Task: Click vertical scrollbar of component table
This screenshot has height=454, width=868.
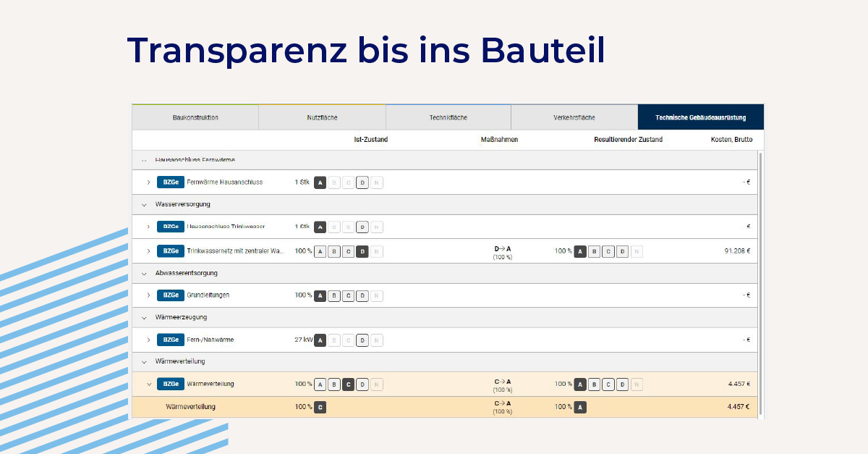Action: click(x=759, y=283)
